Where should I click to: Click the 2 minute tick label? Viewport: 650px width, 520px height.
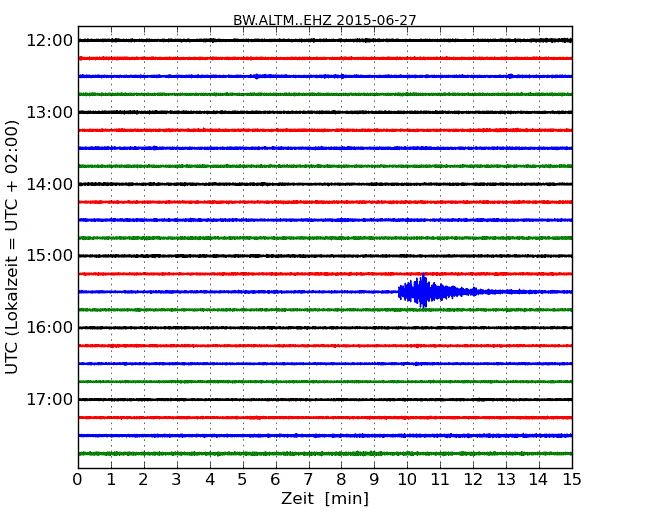click(143, 480)
